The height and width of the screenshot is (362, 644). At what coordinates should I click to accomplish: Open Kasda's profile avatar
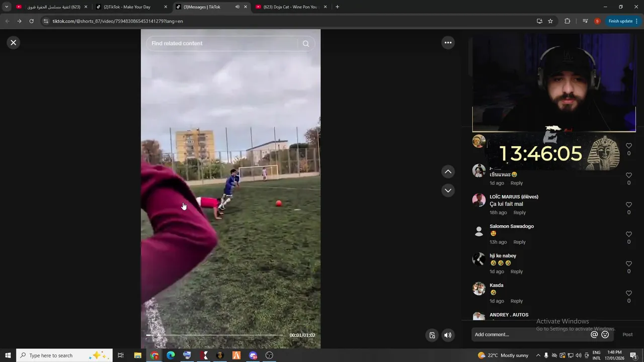479,289
